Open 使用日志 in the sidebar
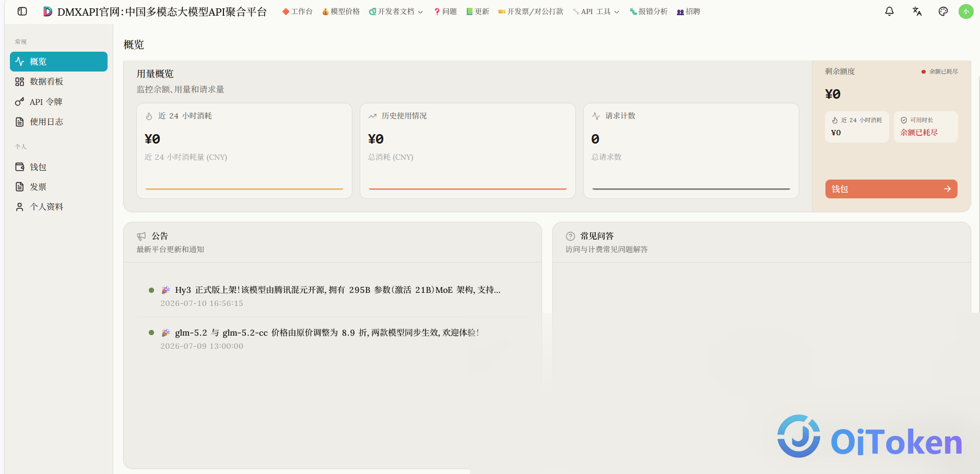Screen dimensions: 980x474 click(58, 122)
